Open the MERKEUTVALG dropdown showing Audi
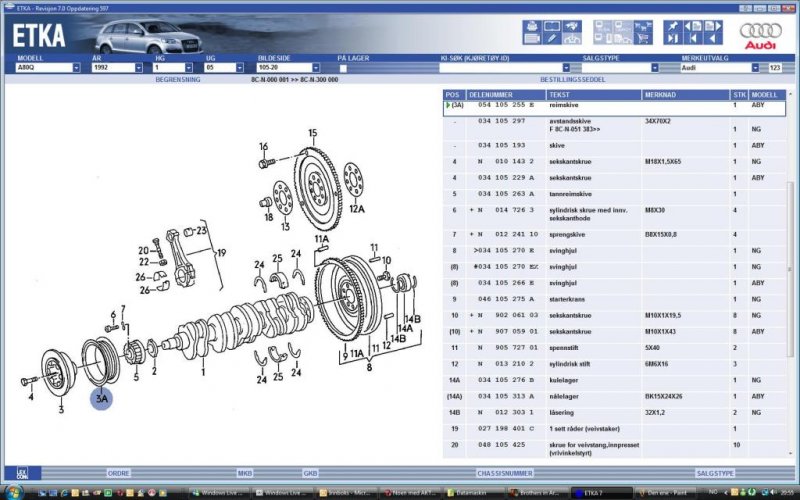 click(x=760, y=68)
